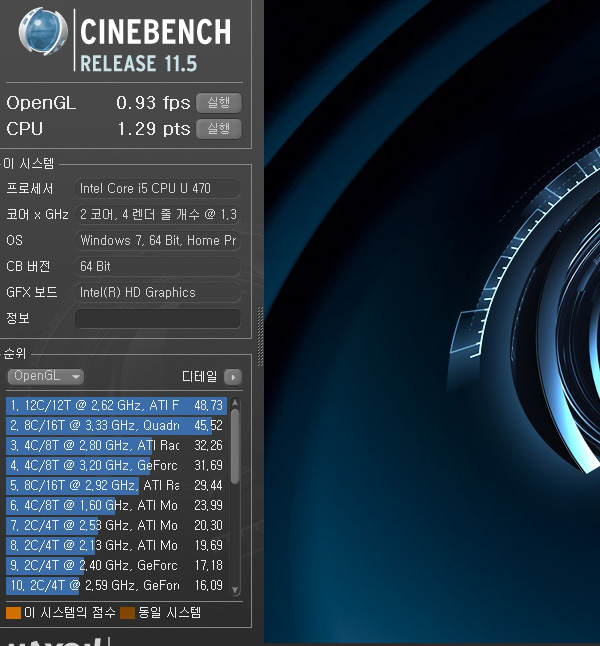Click the rendered scene preview image
The image size is (600, 646).
coord(432,321)
